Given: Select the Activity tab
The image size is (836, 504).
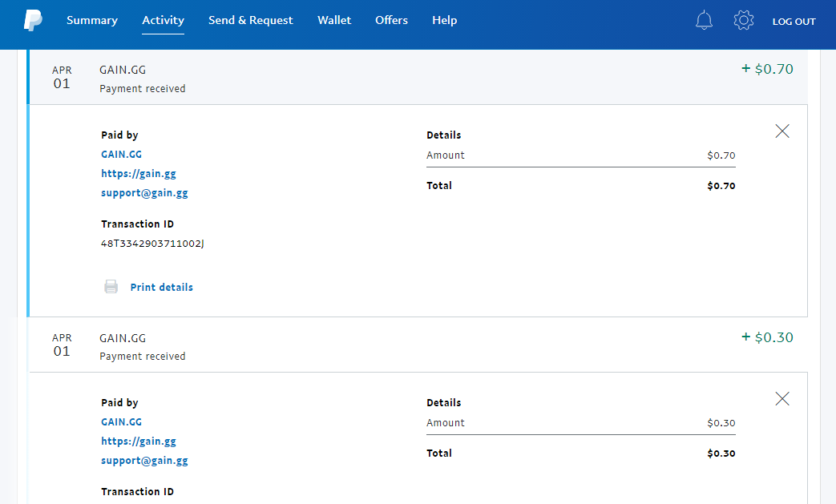Looking at the screenshot, I should click(x=164, y=21).
